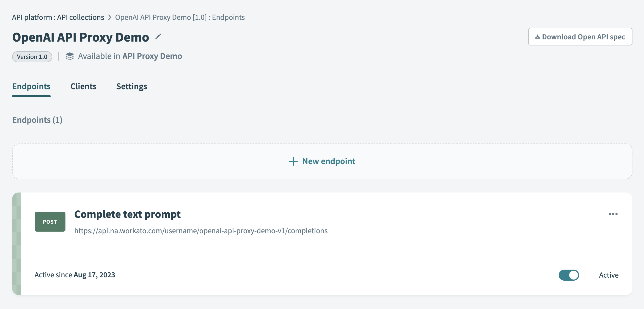Open API platform : API collections breadcrumb link
Viewport: 644px width, 309px height.
click(58, 17)
